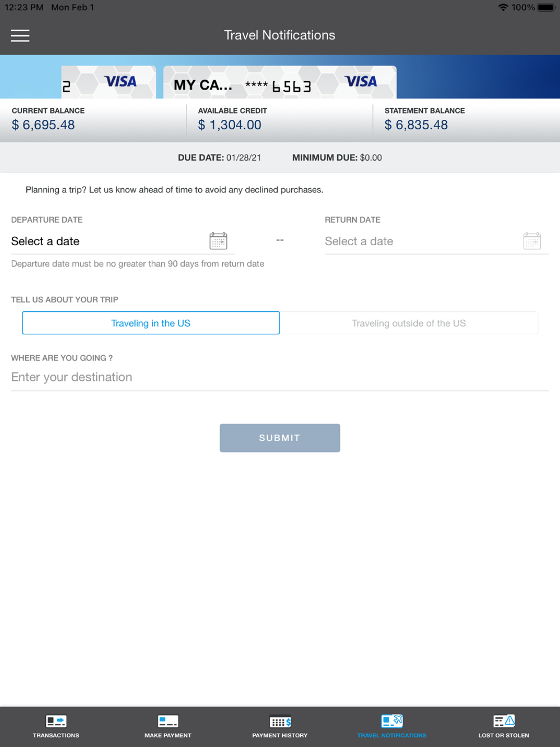Tap the Lost or Stolen warning icon
Viewport: 560px width, 747px height.
[x=504, y=721]
